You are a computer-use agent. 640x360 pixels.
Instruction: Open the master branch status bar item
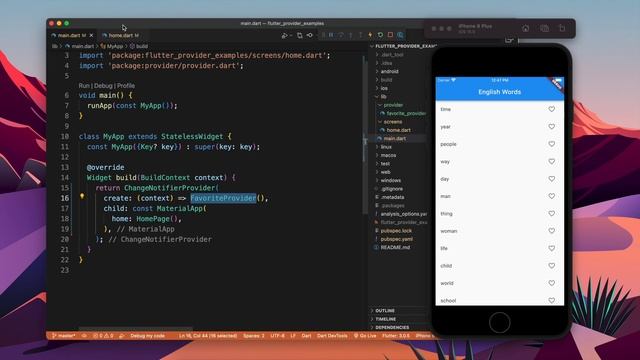click(64, 336)
